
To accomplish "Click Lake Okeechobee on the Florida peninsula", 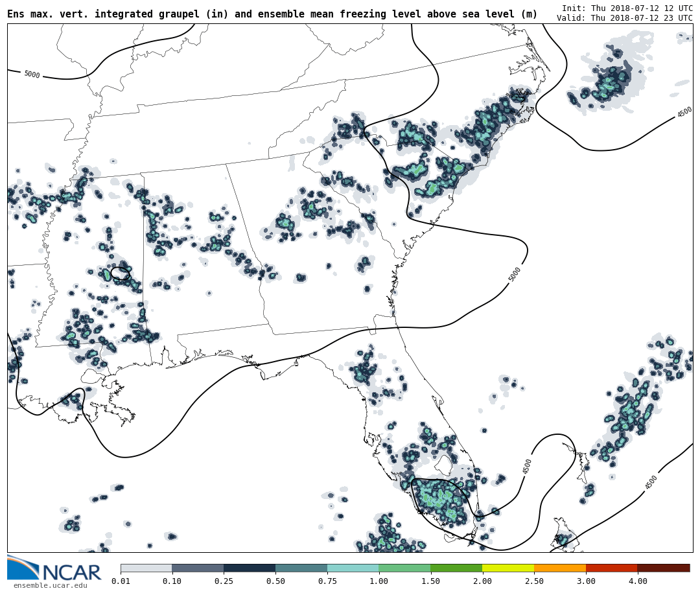I will click(x=444, y=465).
